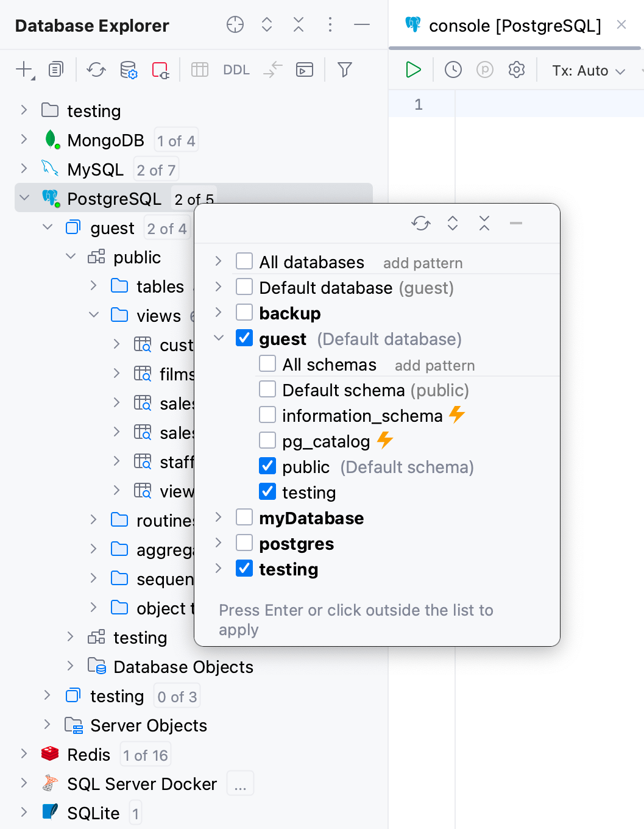Click the filter funnel icon
Image resolution: width=644 pixels, height=829 pixels.
click(x=345, y=69)
